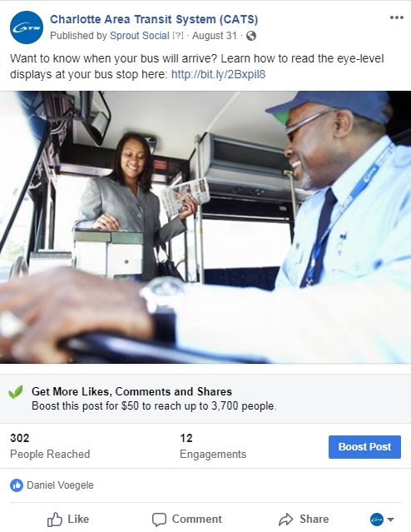The image size is (411, 532).
Task: Open the bit.ly/2Bxpil8 link
Action: [x=218, y=74]
